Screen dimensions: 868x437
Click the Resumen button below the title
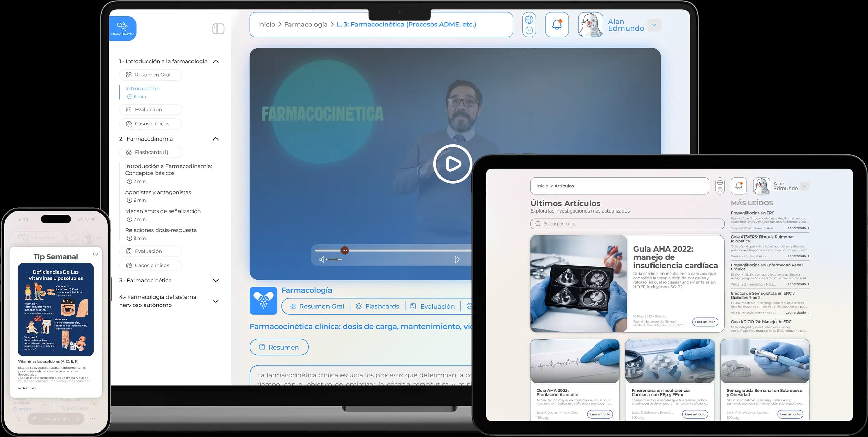click(x=279, y=347)
